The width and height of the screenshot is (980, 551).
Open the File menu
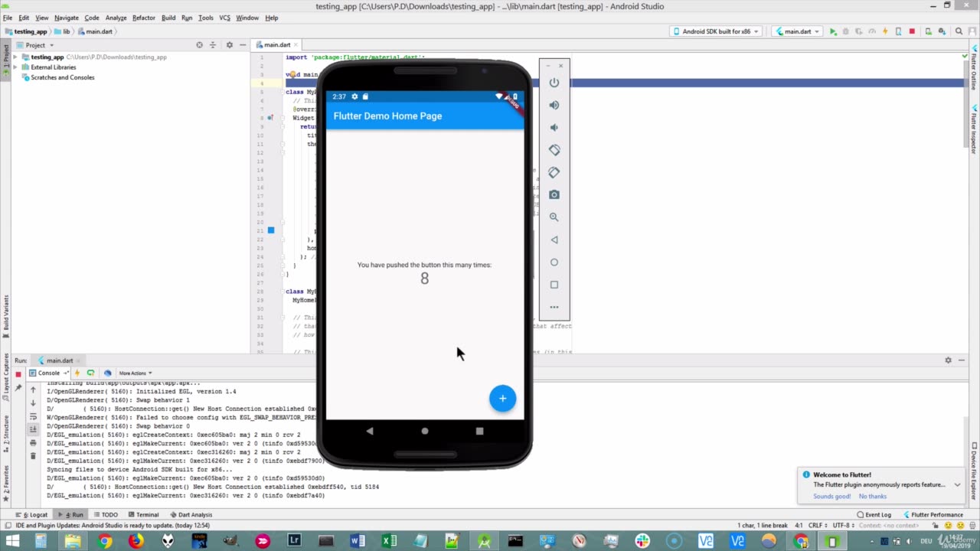(8, 18)
